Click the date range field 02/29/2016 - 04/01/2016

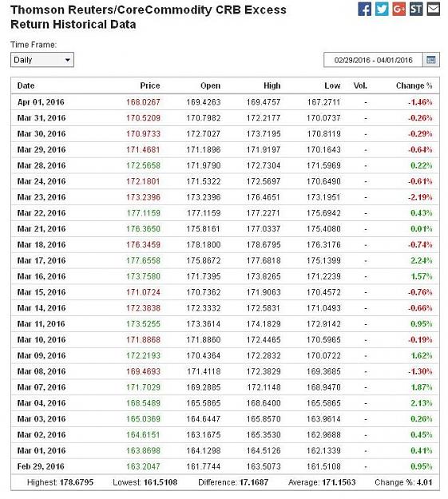[373, 60]
